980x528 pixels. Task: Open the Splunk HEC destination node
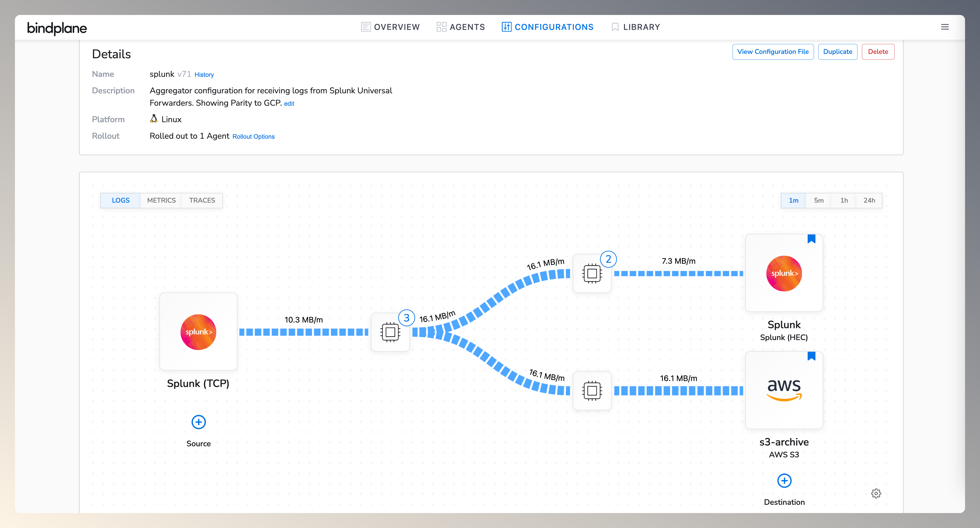click(784, 273)
